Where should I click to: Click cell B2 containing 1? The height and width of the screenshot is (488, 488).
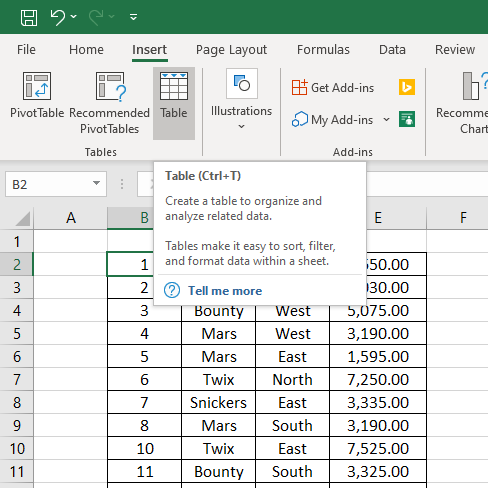(x=130, y=264)
